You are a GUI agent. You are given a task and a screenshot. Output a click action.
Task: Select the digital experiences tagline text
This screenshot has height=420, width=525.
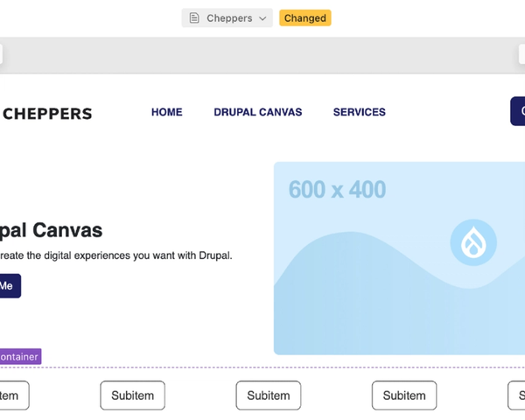[x=115, y=255]
